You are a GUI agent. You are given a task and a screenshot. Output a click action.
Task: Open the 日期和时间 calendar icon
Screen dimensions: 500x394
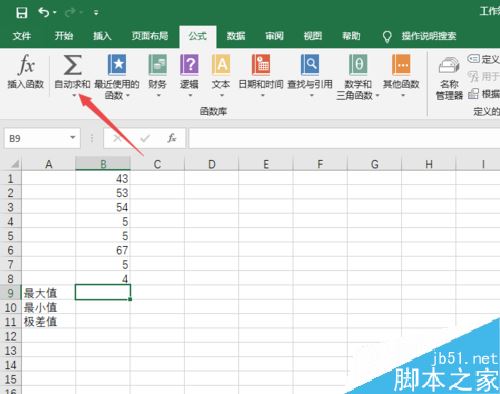261,65
